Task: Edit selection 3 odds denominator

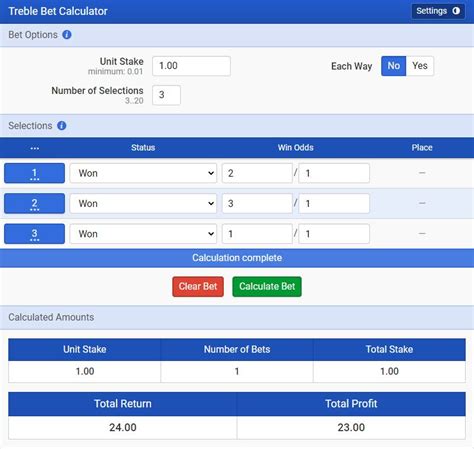Action: pyautogui.click(x=334, y=234)
